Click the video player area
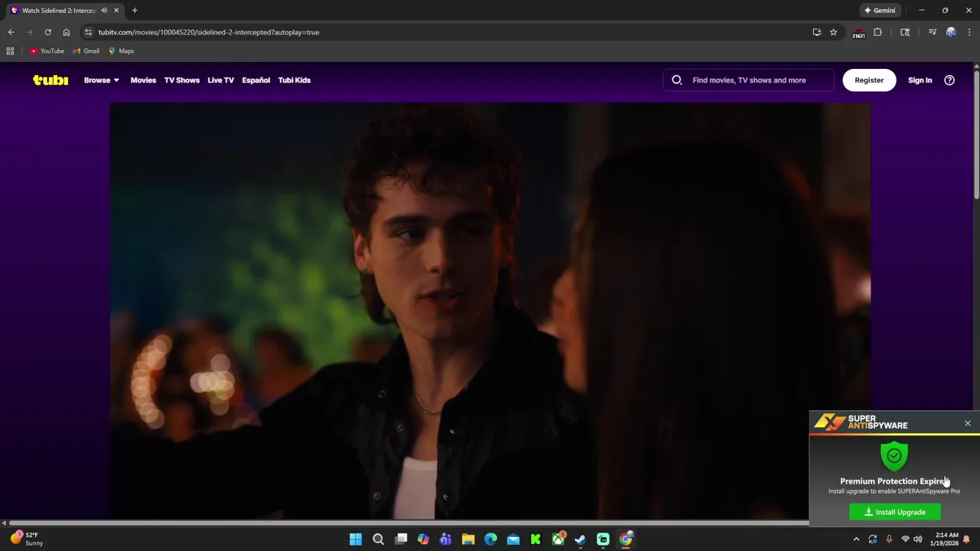The image size is (980, 551). tap(490, 311)
